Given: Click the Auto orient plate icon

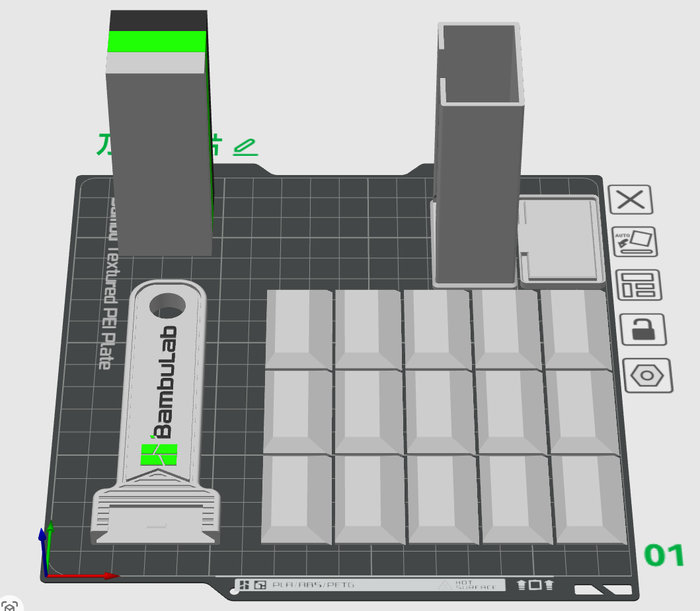Looking at the screenshot, I should (x=635, y=241).
